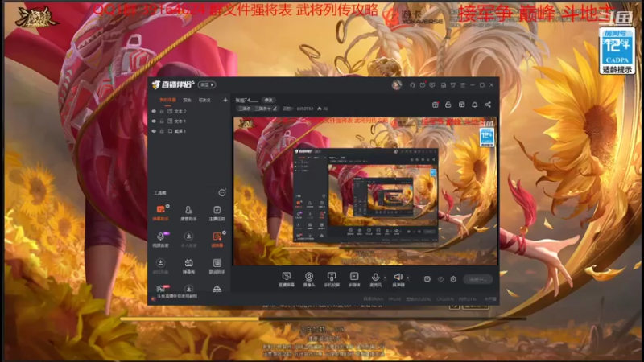Screen dimensions: 644x362
Task: Toggle the lock on 文本 1 layer
Action: (x=162, y=121)
